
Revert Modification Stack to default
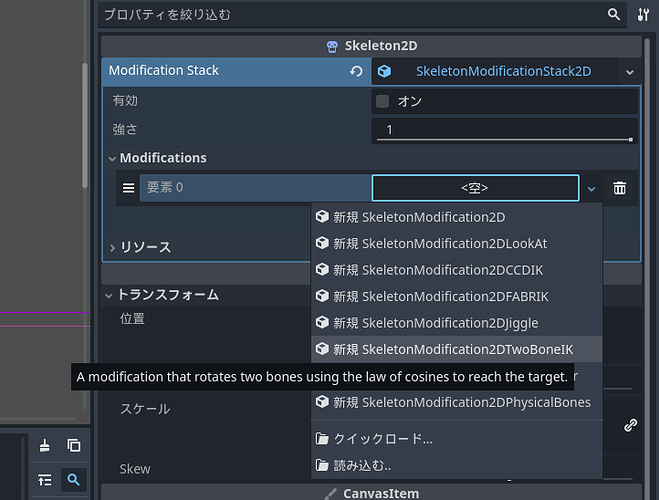point(356,71)
